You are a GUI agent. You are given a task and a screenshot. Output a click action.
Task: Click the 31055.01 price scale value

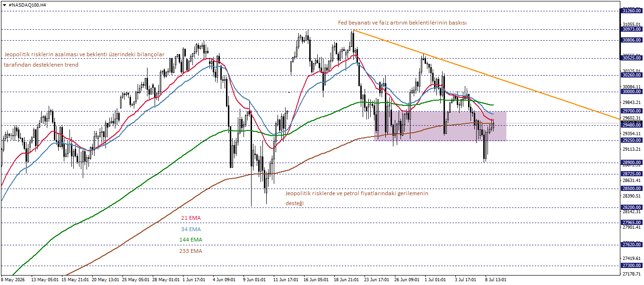coord(632,24)
